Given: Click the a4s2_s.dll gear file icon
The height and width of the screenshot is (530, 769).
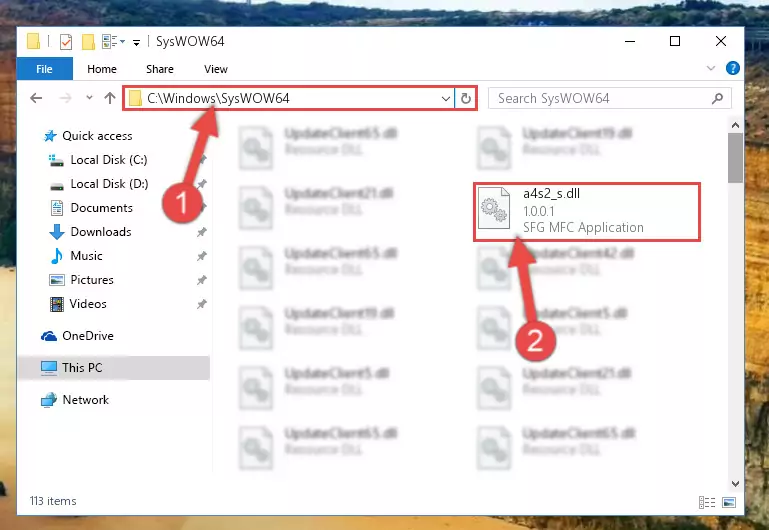Looking at the screenshot, I should [x=494, y=208].
